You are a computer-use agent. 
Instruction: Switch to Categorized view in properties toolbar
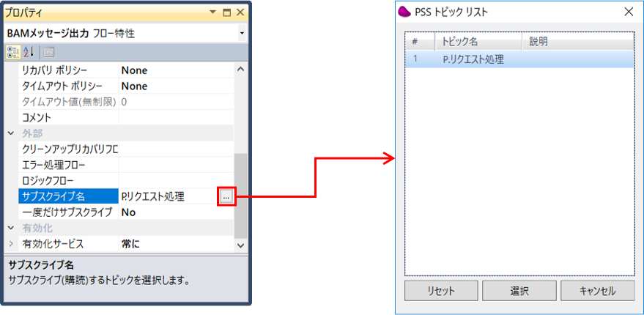pos(13,51)
